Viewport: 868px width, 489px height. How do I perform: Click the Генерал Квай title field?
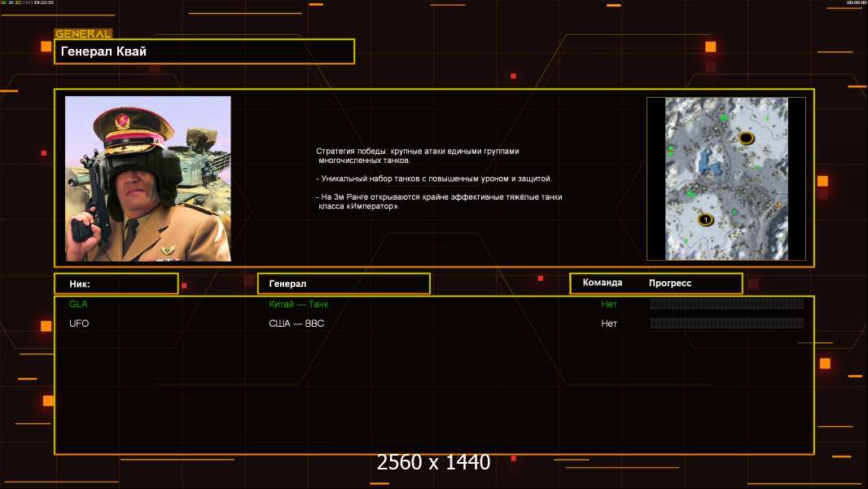[204, 51]
